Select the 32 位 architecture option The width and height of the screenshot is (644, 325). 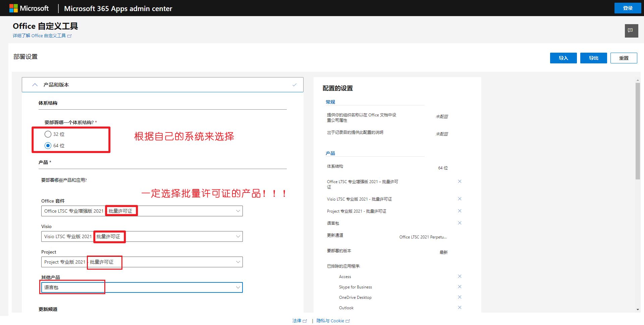click(48, 134)
